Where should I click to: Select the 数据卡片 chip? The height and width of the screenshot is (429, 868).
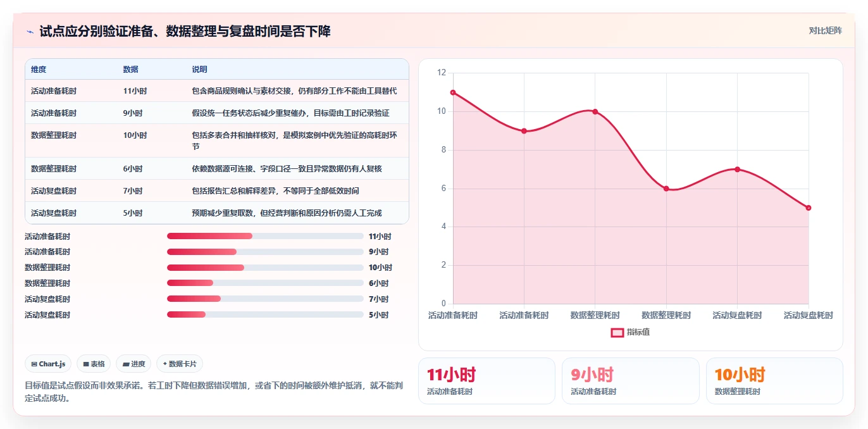point(180,364)
